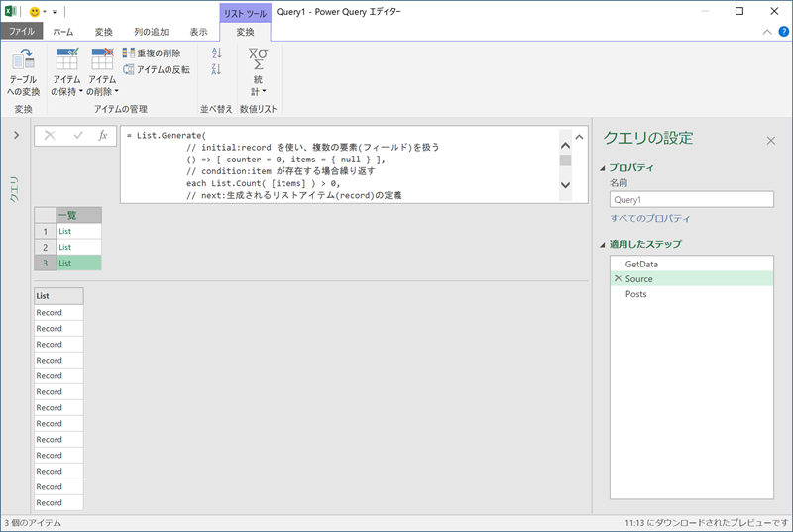Click アイテムの保持 (keep items) icon
Viewport: 793px width, 532px height.
pos(67,59)
